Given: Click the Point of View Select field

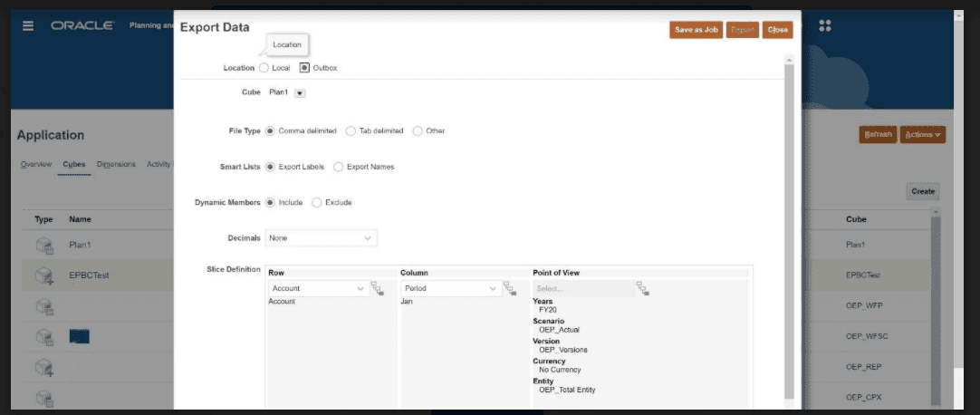Looking at the screenshot, I should (x=584, y=288).
